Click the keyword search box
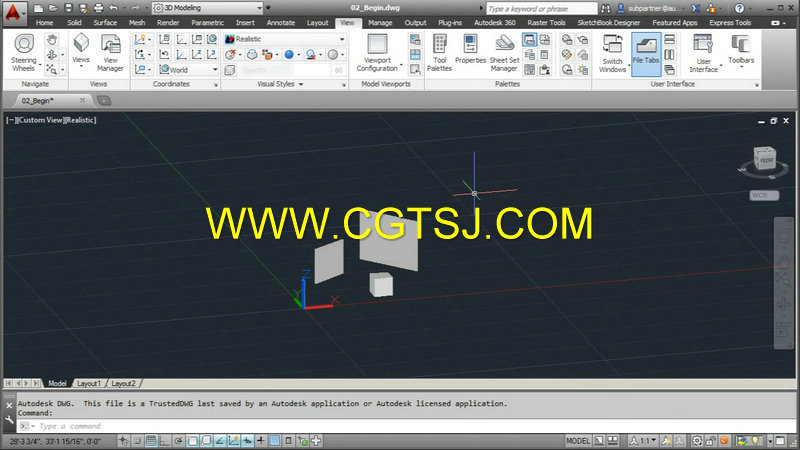 [542, 9]
